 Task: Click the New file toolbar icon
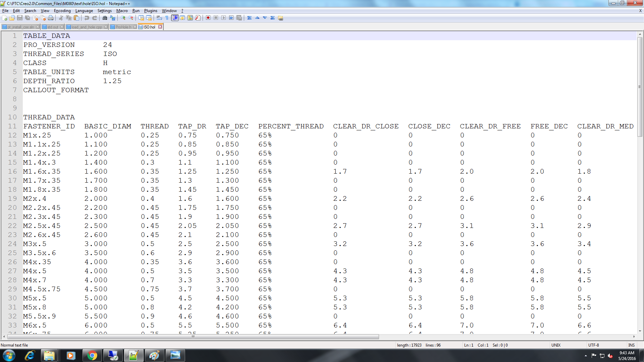pyautogui.click(x=5, y=18)
